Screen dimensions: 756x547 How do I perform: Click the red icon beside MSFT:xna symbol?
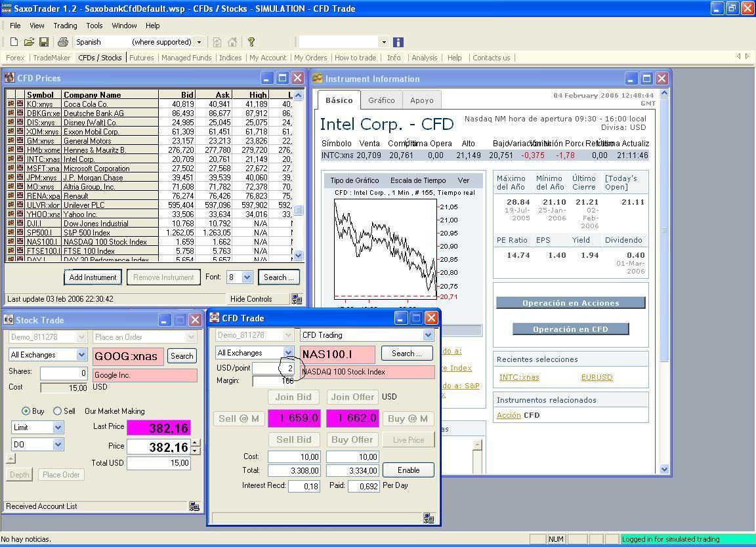coord(20,168)
